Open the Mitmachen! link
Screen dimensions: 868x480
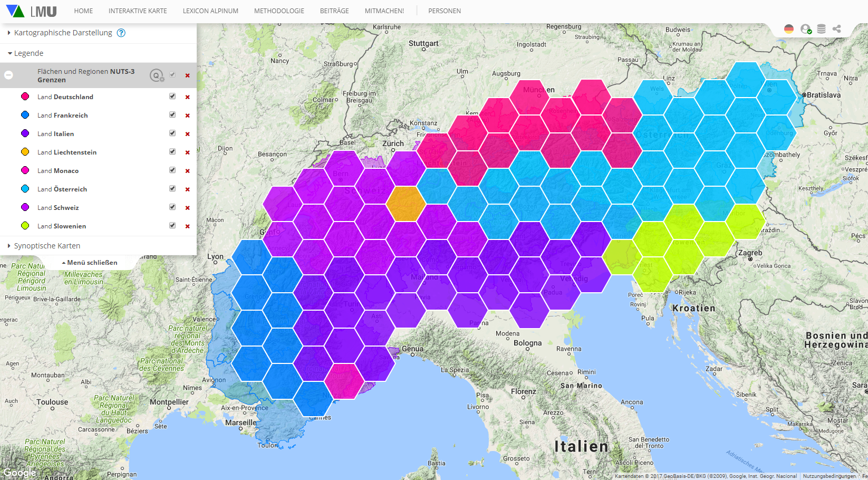tap(384, 11)
